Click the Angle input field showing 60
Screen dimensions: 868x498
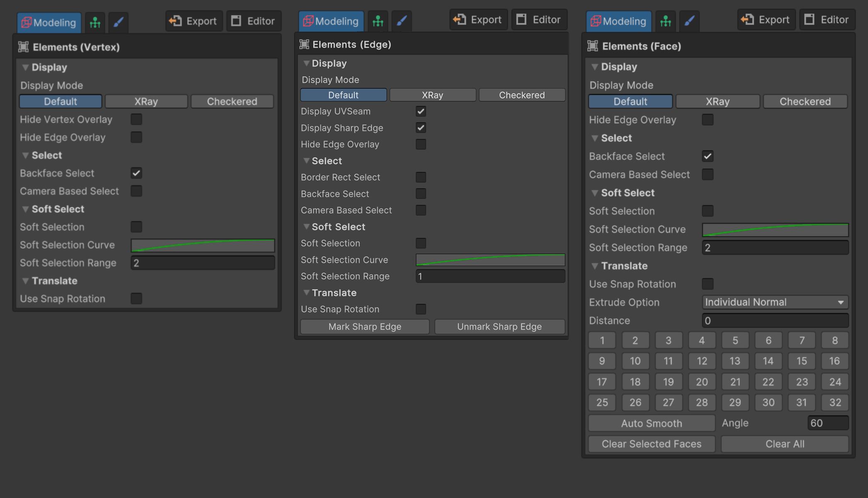(828, 423)
